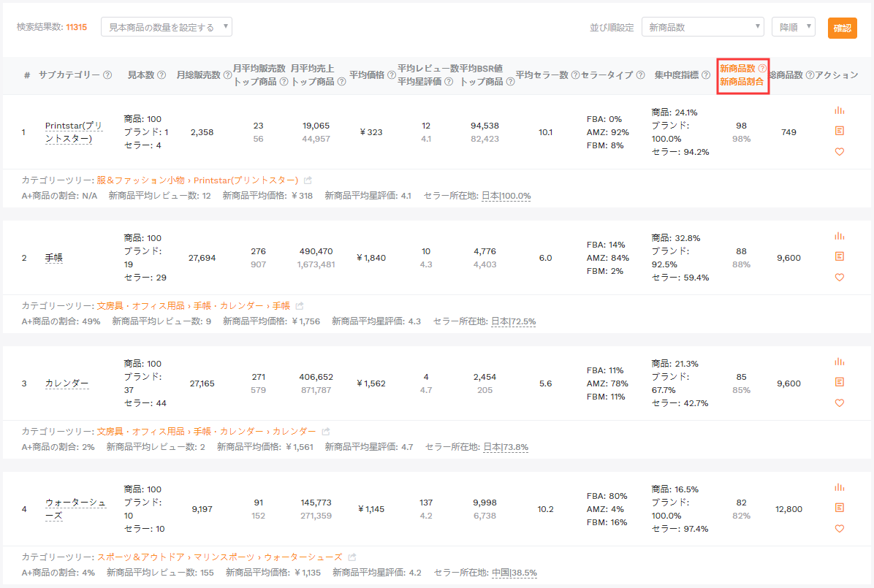Favorite the カレンダー subcategory with heart icon
This screenshot has height=588, width=874.
[840, 402]
